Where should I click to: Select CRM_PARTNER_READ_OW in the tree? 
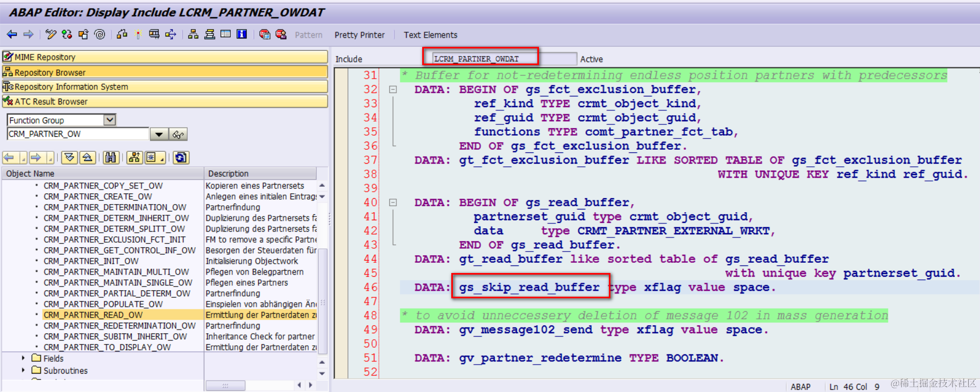(93, 315)
